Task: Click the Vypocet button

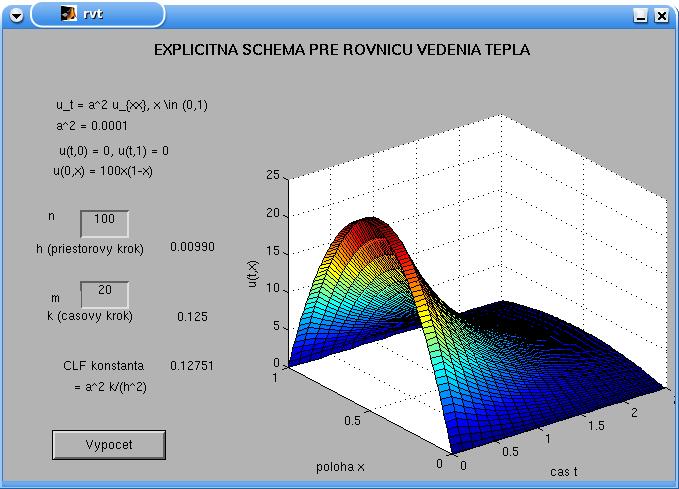Action: click(x=109, y=445)
